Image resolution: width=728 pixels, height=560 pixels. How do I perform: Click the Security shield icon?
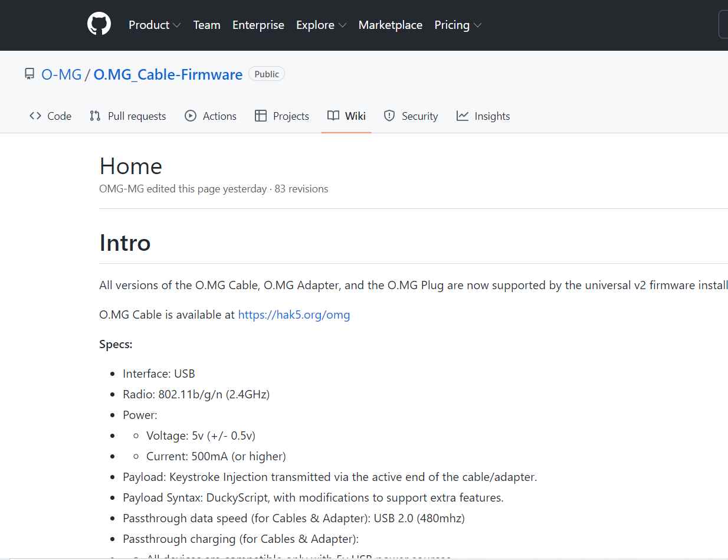389,116
